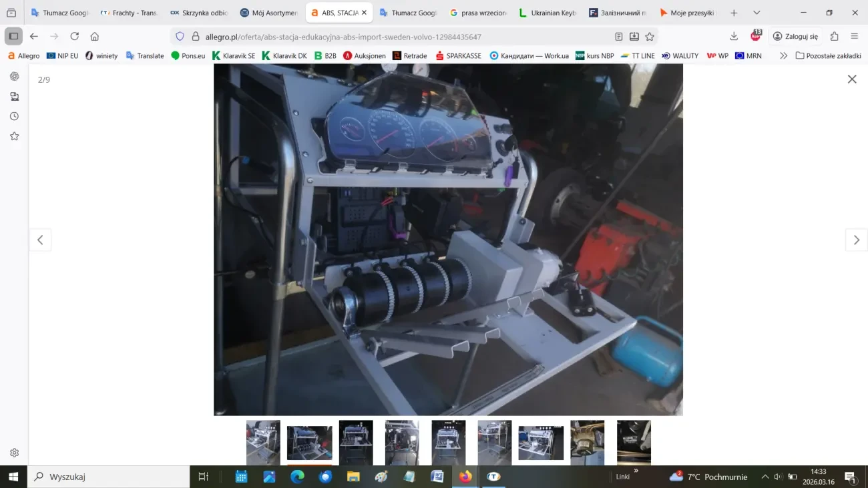
Task: Close the photo gallery overlay
Action: point(852,79)
